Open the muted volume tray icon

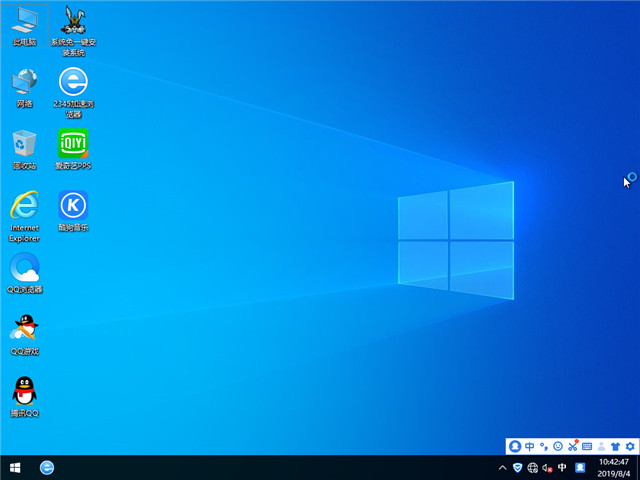click(x=547, y=468)
